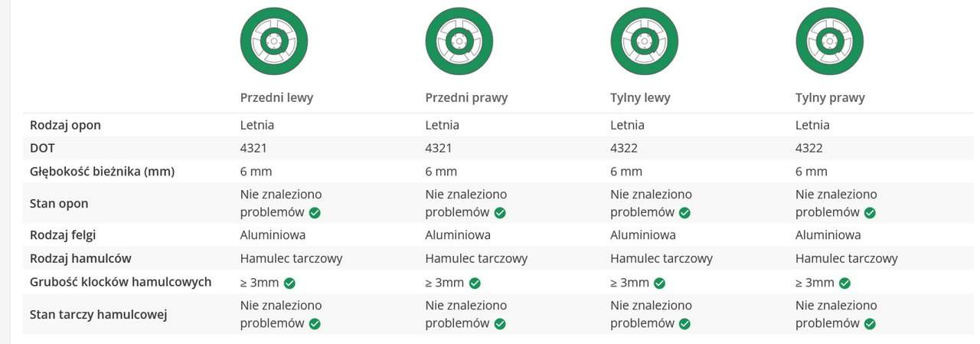The image size is (980, 344).
Task: Click Aluminiowa value under Przedni prawy
Action: [458, 235]
